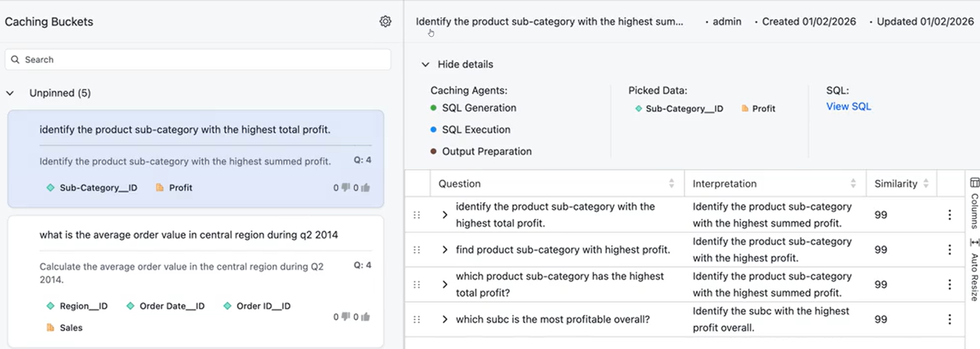Sort by Question column
The image size is (980, 349).
pyautogui.click(x=671, y=184)
